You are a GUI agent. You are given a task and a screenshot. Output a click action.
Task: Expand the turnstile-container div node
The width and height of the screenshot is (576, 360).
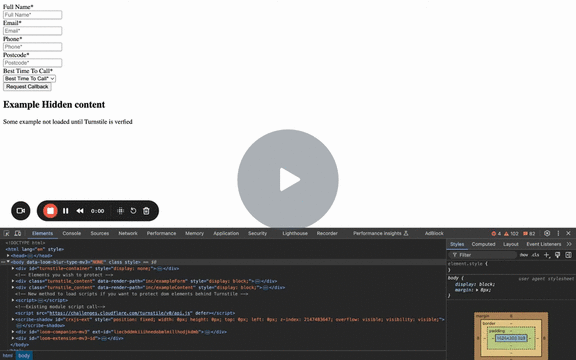click(x=13, y=269)
